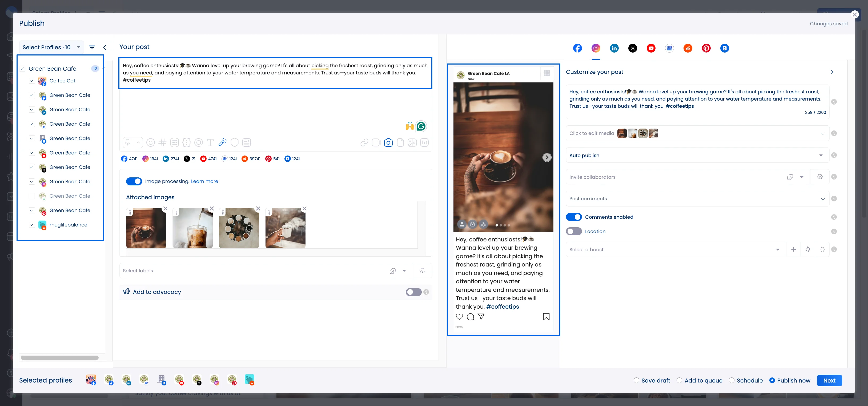Click the bookmark icon in Instagram preview
Screen dimensions: 868x406
(x=546, y=317)
